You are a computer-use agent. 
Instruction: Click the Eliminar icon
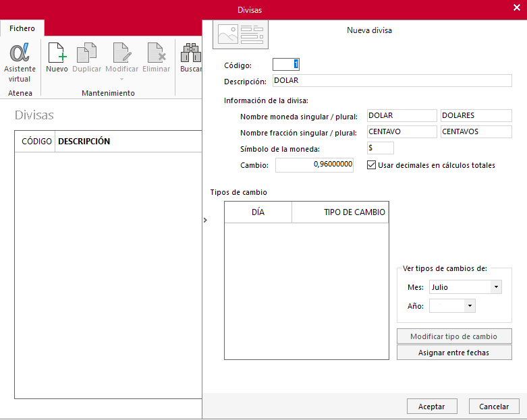tap(157, 53)
